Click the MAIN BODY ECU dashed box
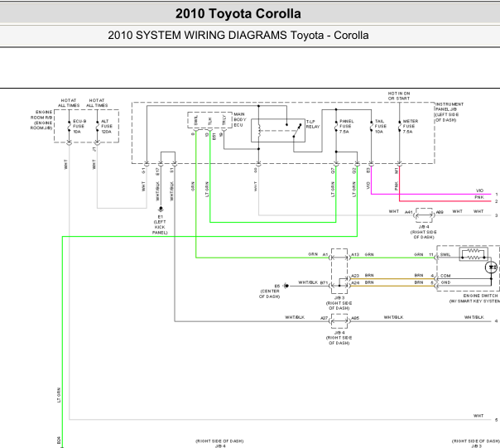 (209, 120)
